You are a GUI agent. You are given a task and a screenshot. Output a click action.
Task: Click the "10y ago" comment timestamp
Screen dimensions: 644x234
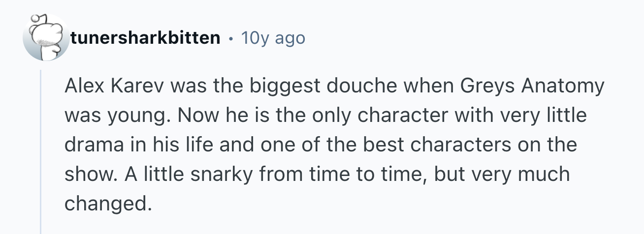coord(273,38)
